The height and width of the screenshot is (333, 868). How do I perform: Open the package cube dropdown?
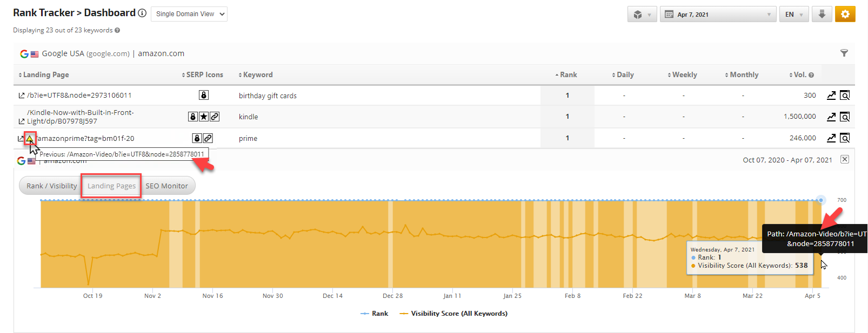(642, 15)
